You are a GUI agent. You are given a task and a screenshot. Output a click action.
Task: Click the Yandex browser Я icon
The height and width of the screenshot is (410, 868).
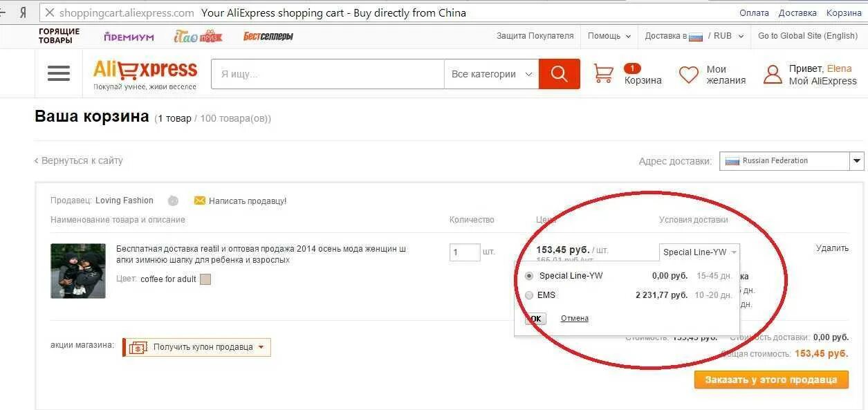[x=24, y=12]
